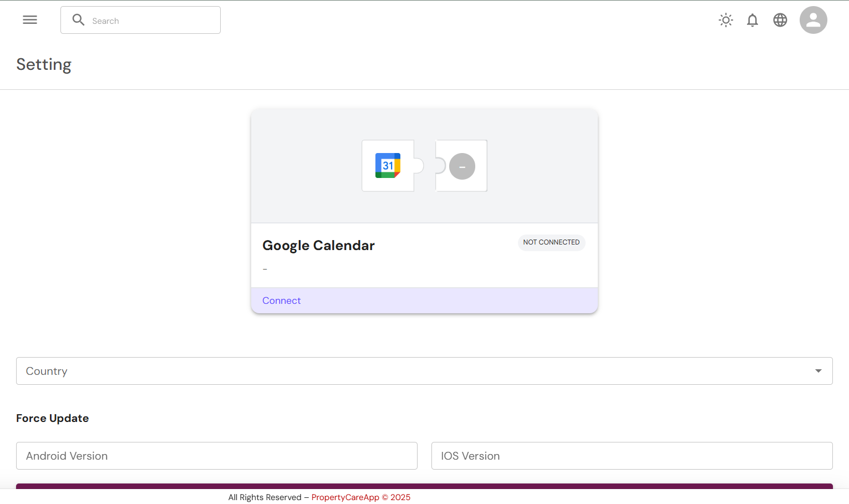Focus the Android Version input field

[216, 456]
